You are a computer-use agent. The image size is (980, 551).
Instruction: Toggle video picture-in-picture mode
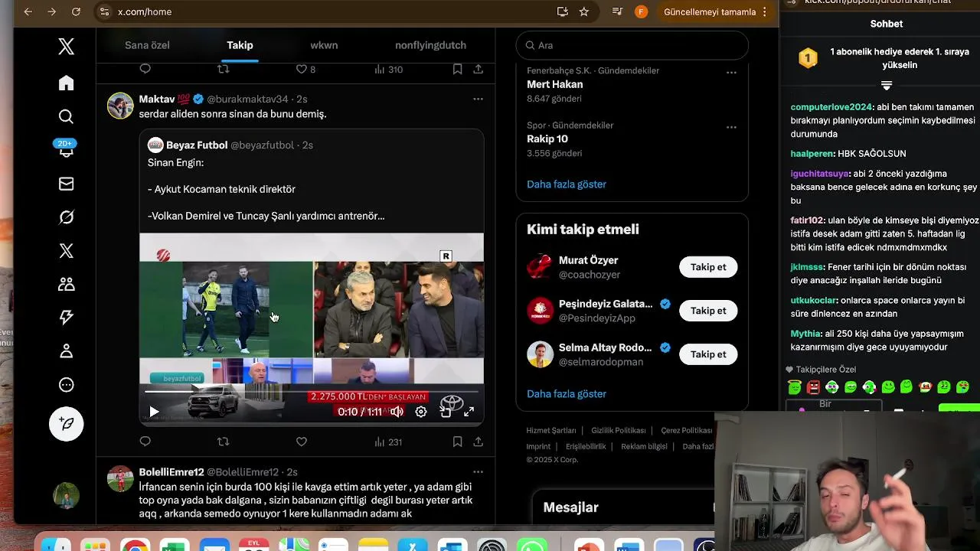click(x=446, y=412)
